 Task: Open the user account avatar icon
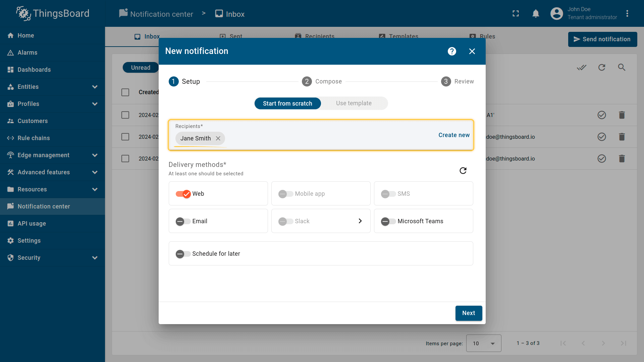click(556, 14)
